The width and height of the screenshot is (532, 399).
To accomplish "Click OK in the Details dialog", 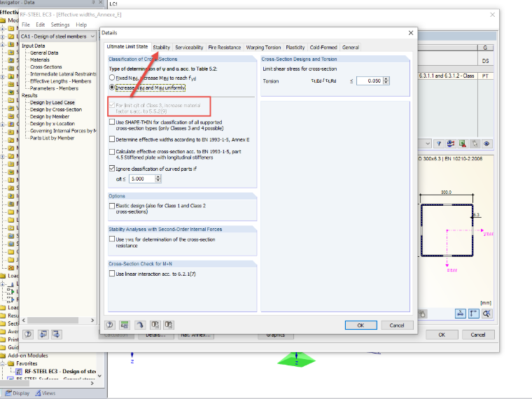I will coord(360,325).
